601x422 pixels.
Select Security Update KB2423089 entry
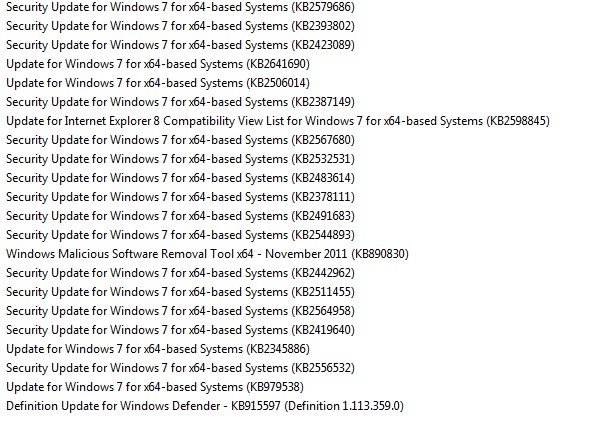pos(180,45)
